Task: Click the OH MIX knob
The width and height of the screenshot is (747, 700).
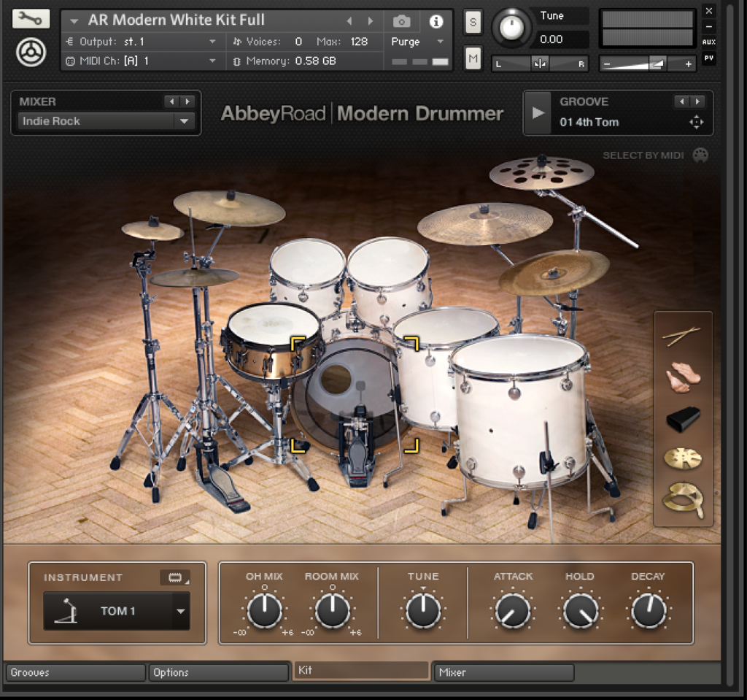Action: [264, 610]
